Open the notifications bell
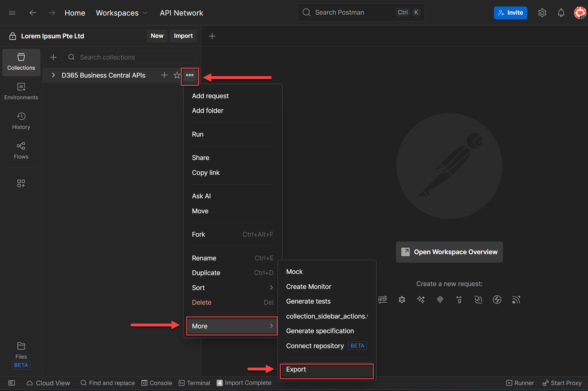The width and height of the screenshot is (588, 391). [561, 13]
